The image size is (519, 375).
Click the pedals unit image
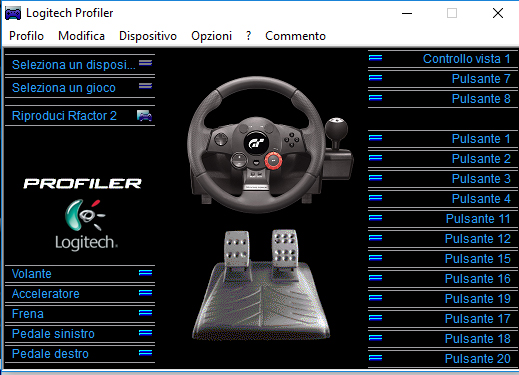pos(261,285)
